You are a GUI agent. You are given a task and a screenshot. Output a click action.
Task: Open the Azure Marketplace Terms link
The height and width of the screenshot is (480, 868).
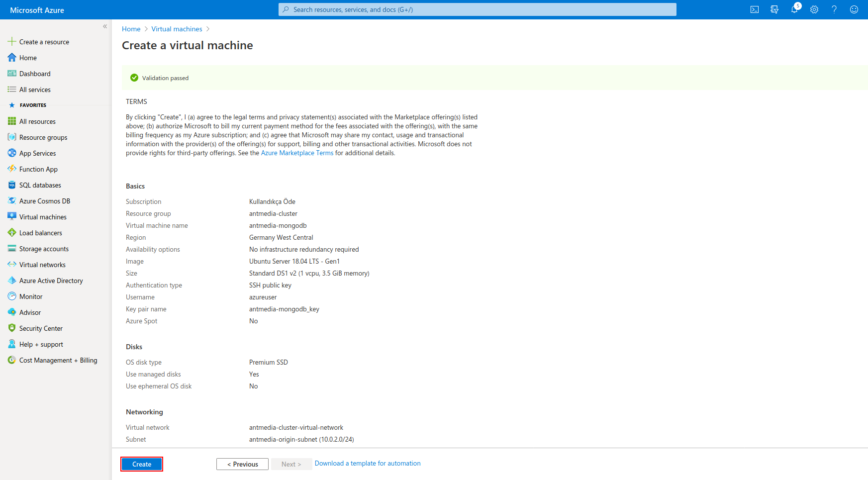point(297,153)
